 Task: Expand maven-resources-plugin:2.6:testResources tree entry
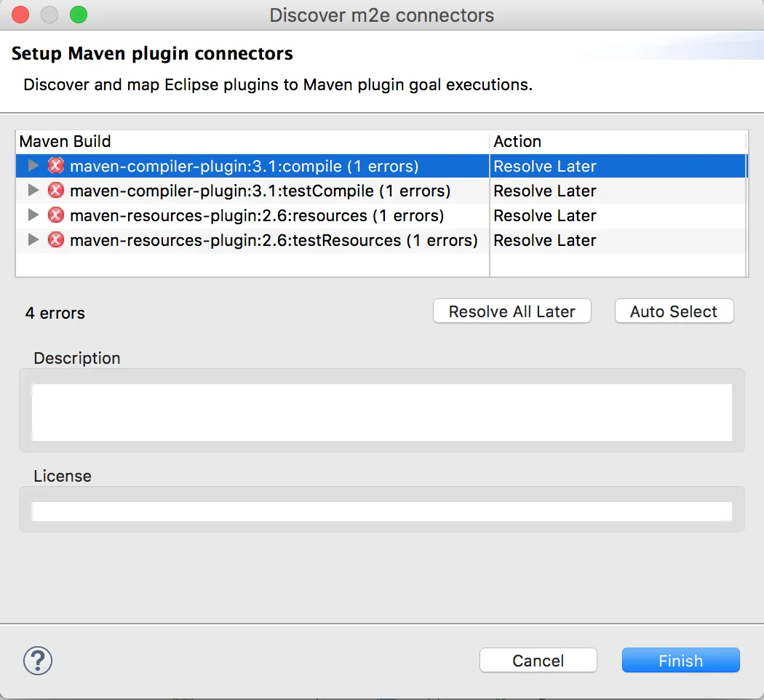pos(33,240)
